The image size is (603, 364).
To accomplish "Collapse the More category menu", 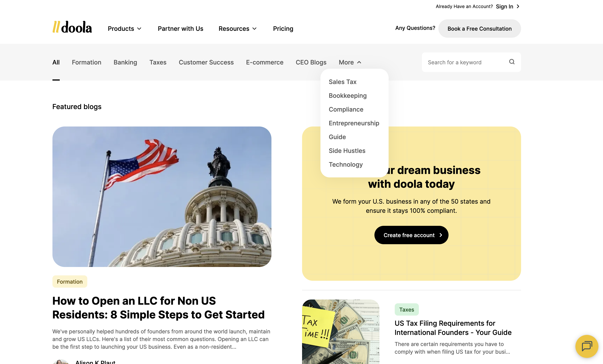I will tap(350, 62).
